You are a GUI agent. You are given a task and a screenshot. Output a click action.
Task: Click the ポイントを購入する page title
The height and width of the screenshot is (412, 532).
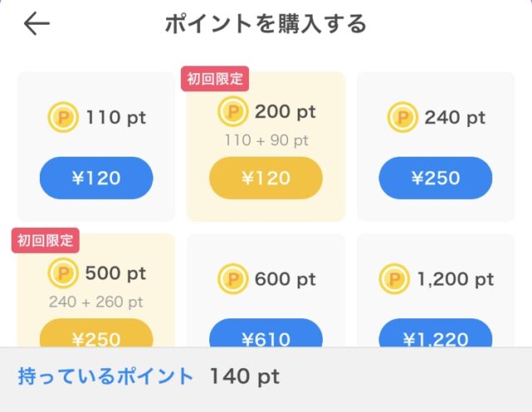coord(266,24)
